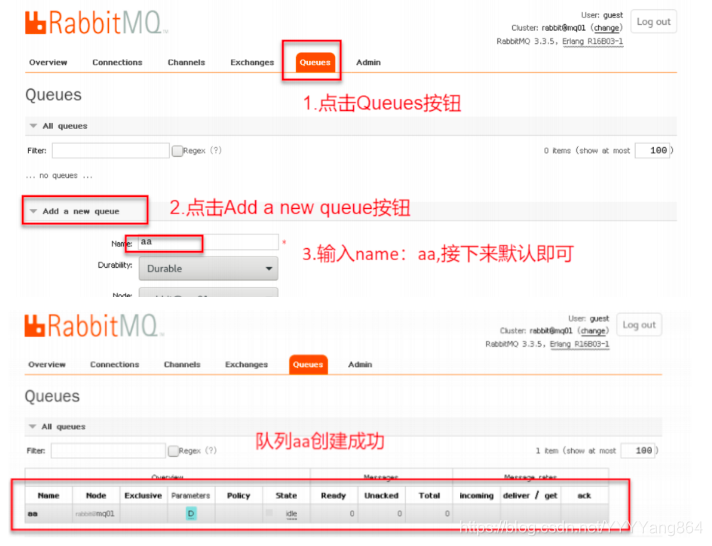Screen dimensions: 712x546
Task: Select the Queues tab in top screenshot
Action: 315,62
